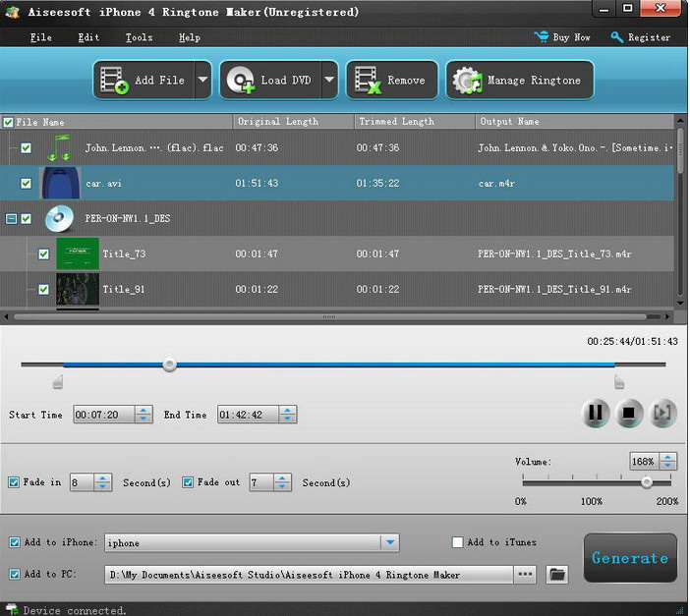Toggle the Add to PC checkbox

click(x=15, y=574)
